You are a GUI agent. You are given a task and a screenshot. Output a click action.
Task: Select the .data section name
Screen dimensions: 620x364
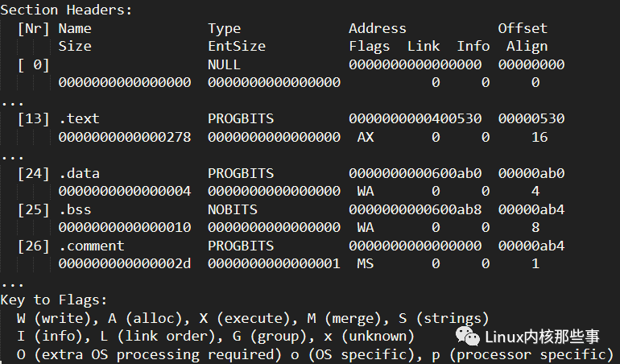click(79, 173)
